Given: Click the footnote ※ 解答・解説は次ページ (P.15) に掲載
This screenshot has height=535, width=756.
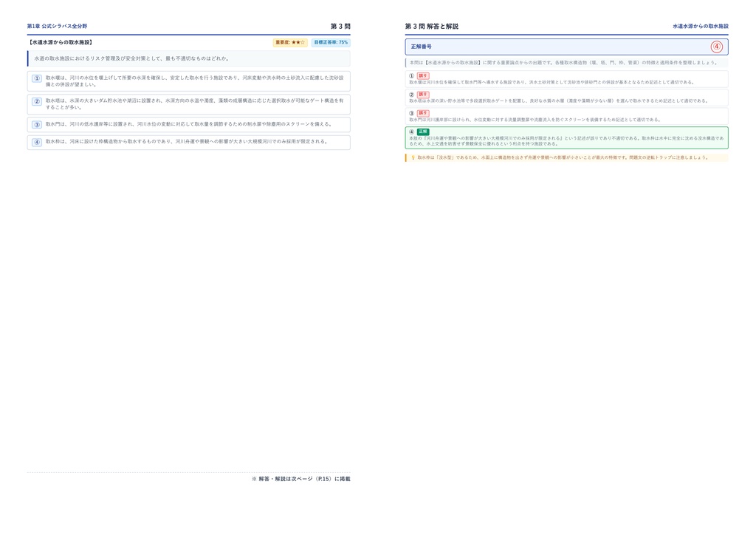Looking at the screenshot, I should tap(301, 479).
